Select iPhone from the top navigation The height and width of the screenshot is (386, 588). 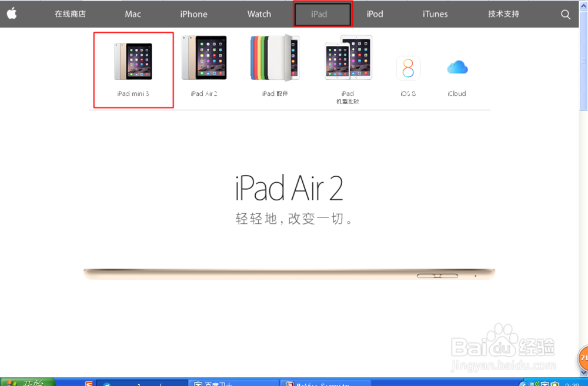[x=193, y=14]
